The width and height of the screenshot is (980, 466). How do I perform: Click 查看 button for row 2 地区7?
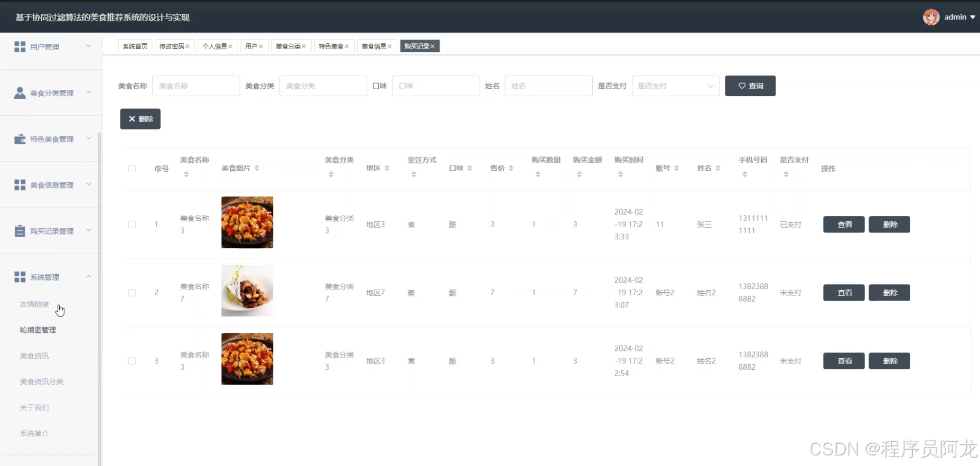(844, 293)
